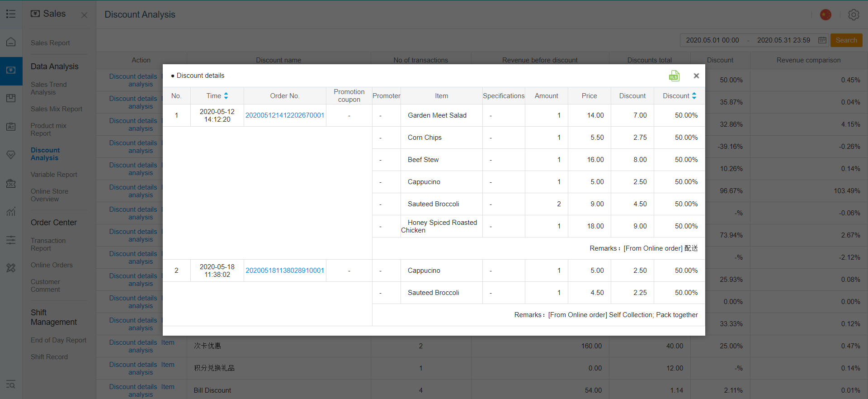This screenshot has height=399, width=868.
Task: Click the Search button
Action: click(x=846, y=40)
